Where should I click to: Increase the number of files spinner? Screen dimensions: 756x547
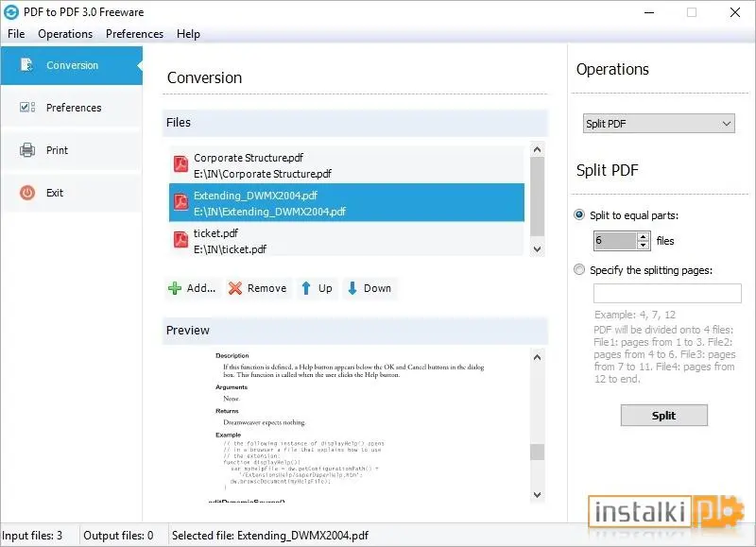point(644,236)
